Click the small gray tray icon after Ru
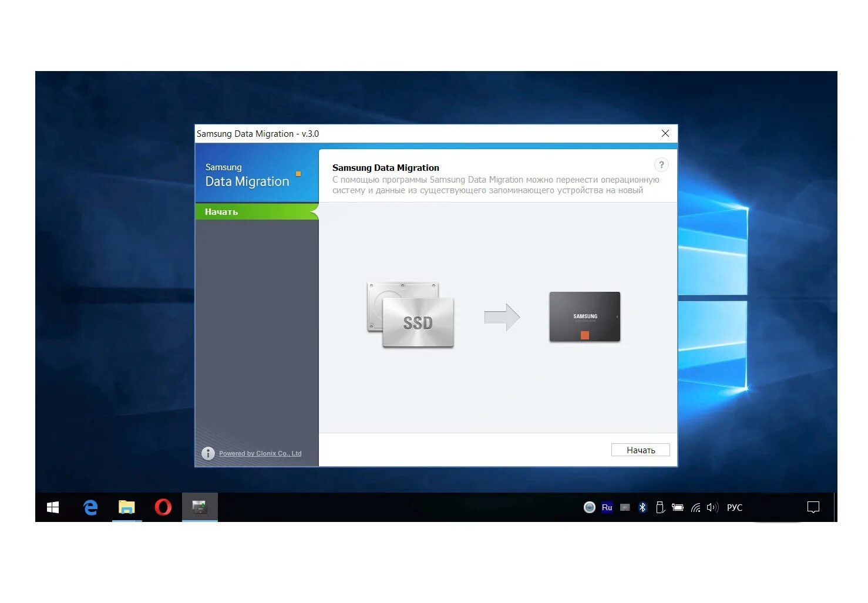Screen dimensions: 868x603 pos(625,507)
